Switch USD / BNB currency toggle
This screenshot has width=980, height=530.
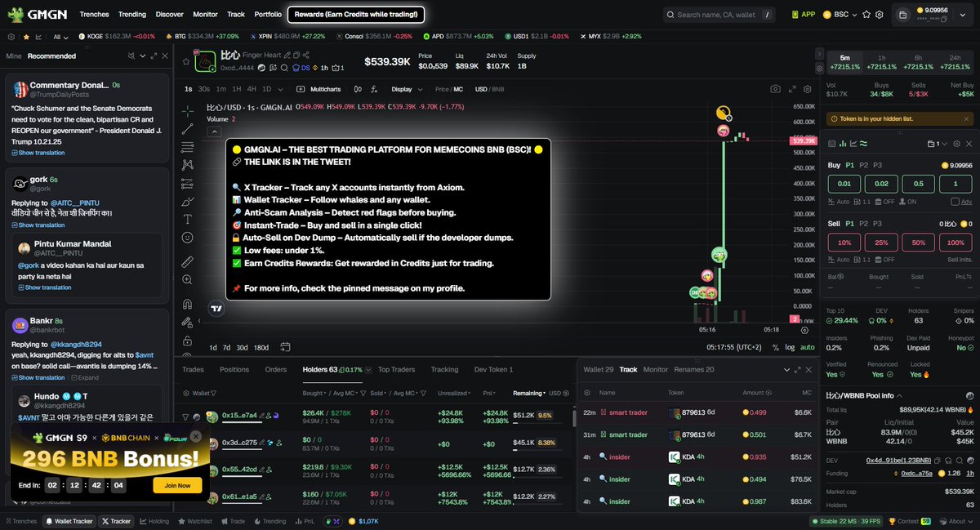490,89
